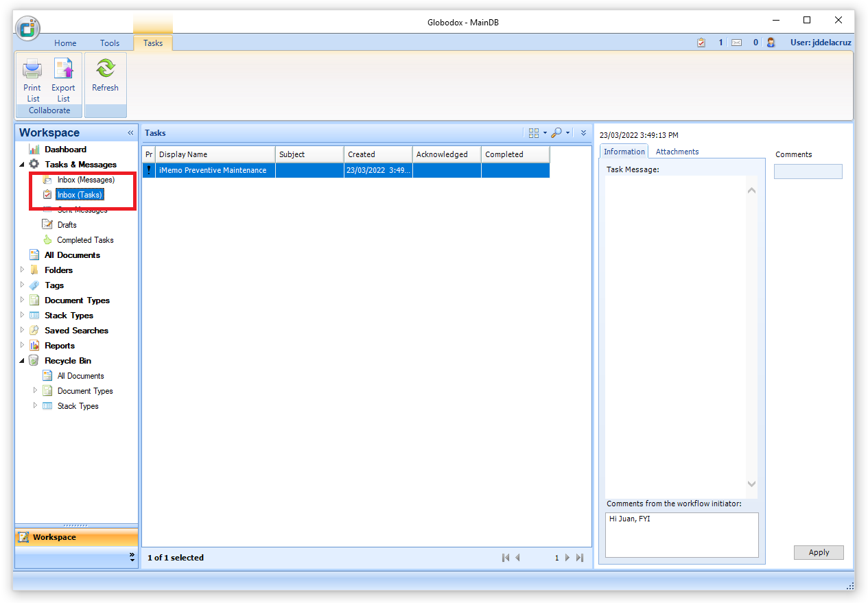Expand Document Types under Recycle Bin
Image resolution: width=868 pixels, height=603 pixels.
coord(36,391)
